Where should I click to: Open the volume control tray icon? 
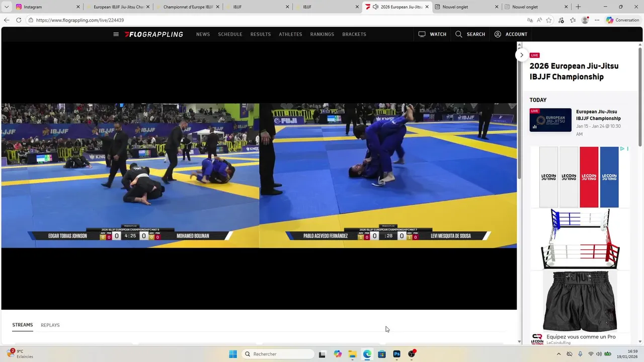click(x=599, y=354)
